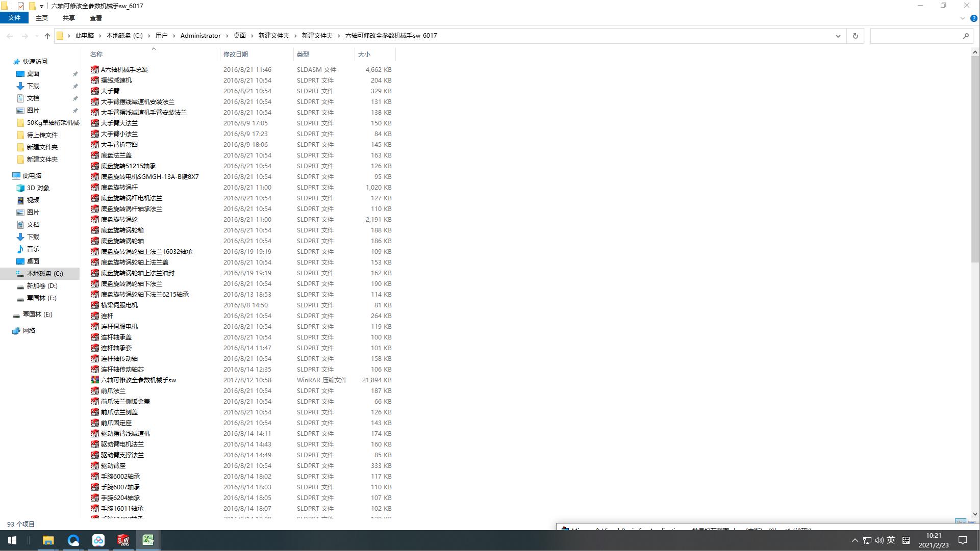Click the Properties icon in quick access toolbar
The image size is (980, 551).
(x=20, y=6)
